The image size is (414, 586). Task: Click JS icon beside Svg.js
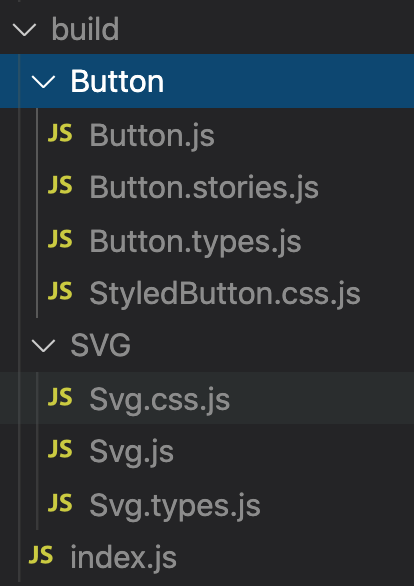60,450
